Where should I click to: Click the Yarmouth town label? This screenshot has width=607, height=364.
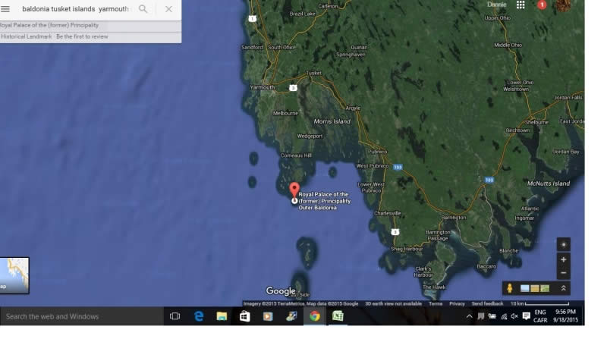(x=262, y=87)
